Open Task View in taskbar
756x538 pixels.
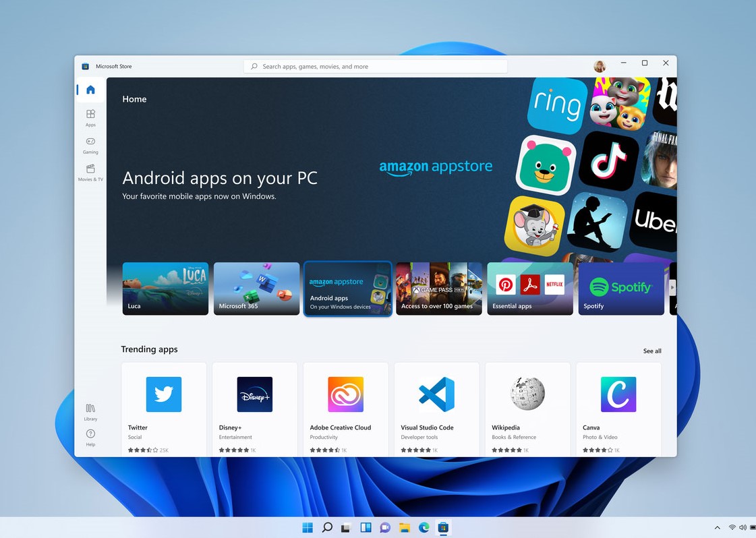click(346, 527)
